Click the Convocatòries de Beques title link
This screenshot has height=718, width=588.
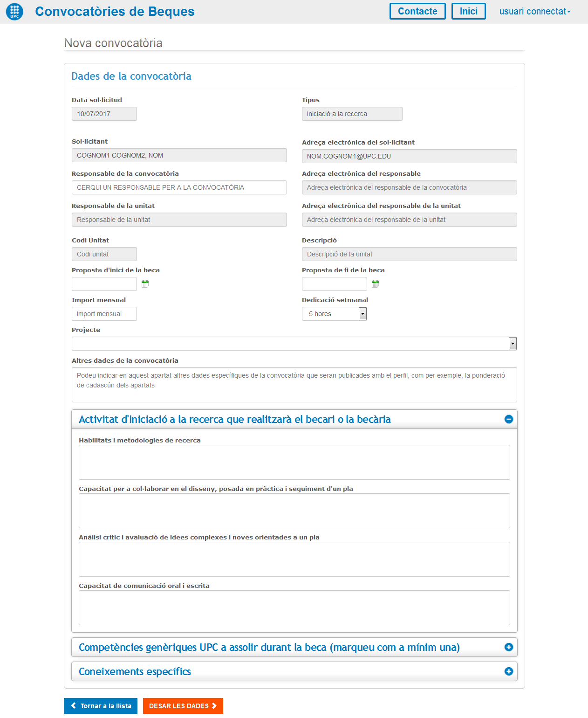[115, 12]
